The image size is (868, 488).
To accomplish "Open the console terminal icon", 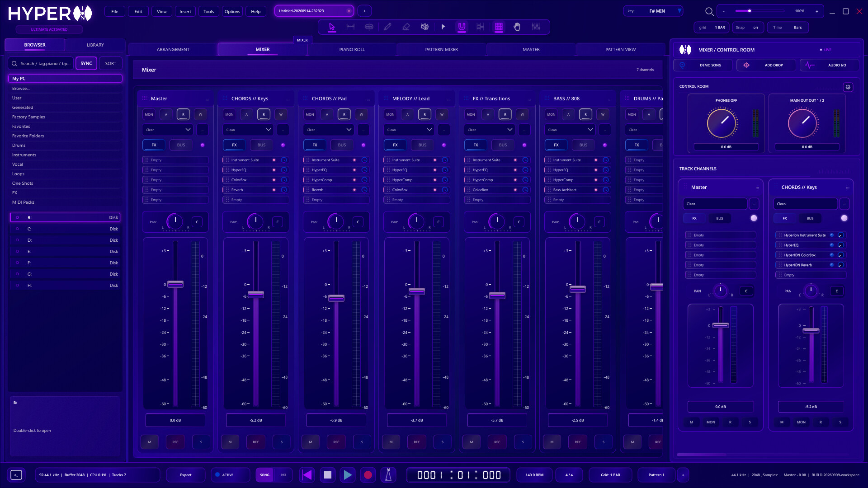I will point(16,475).
